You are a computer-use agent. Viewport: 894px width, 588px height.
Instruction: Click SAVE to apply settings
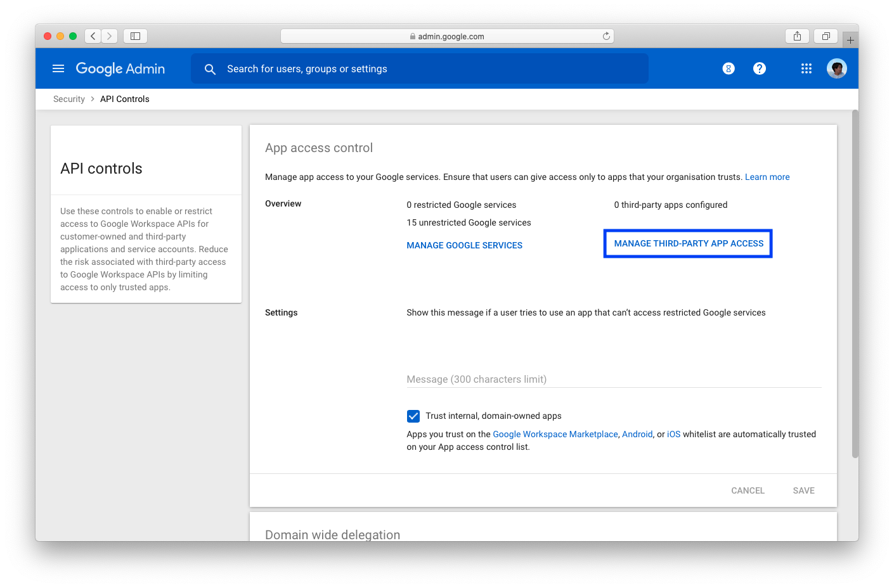803,490
